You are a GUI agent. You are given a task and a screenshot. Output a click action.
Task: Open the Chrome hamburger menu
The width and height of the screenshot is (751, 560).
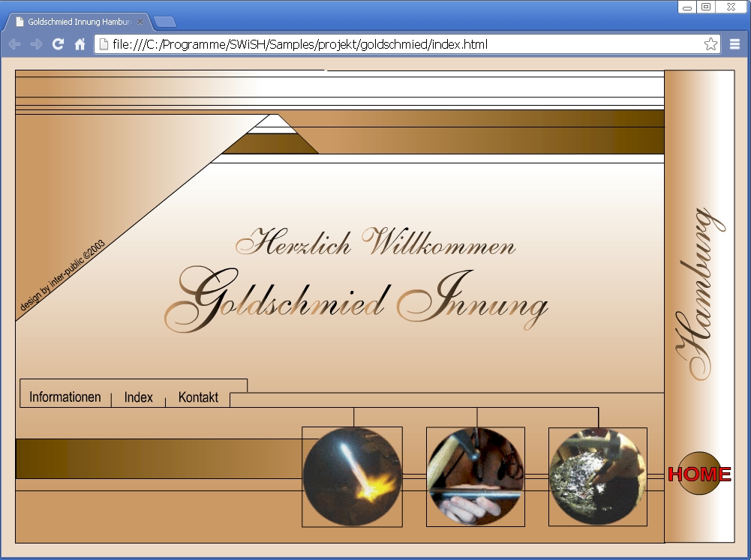pyautogui.click(x=735, y=44)
